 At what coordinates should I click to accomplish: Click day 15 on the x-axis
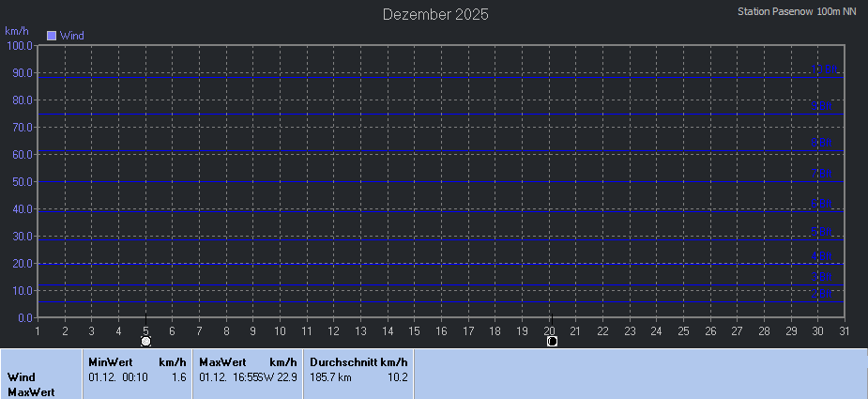coord(415,330)
